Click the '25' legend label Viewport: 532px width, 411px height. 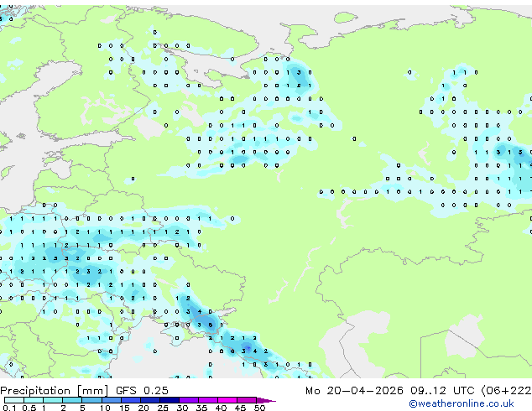click(163, 408)
